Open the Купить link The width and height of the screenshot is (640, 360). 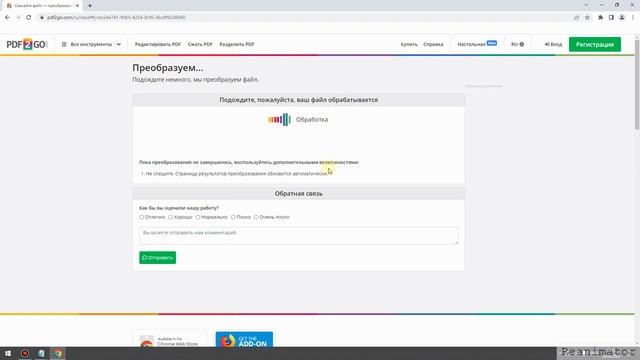click(x=409, y=44)
